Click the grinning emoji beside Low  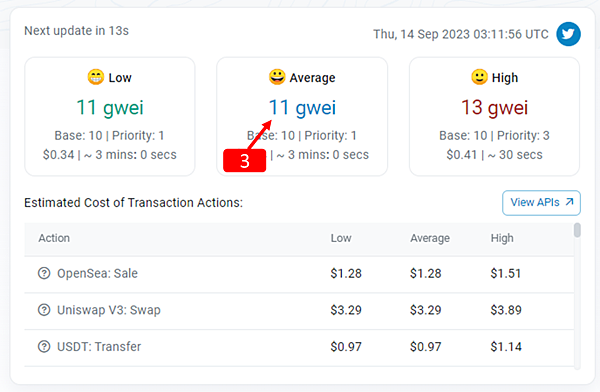96,77
